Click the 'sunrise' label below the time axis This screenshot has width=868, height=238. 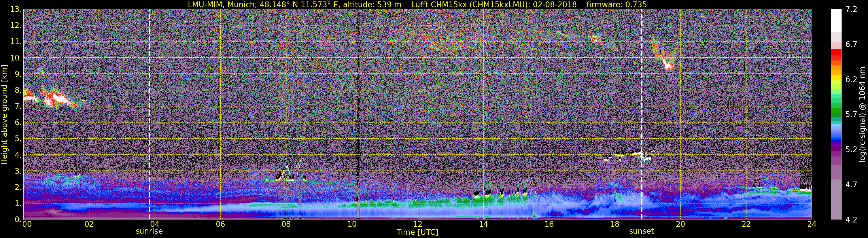pyautogui.click(x=149, y=231)
